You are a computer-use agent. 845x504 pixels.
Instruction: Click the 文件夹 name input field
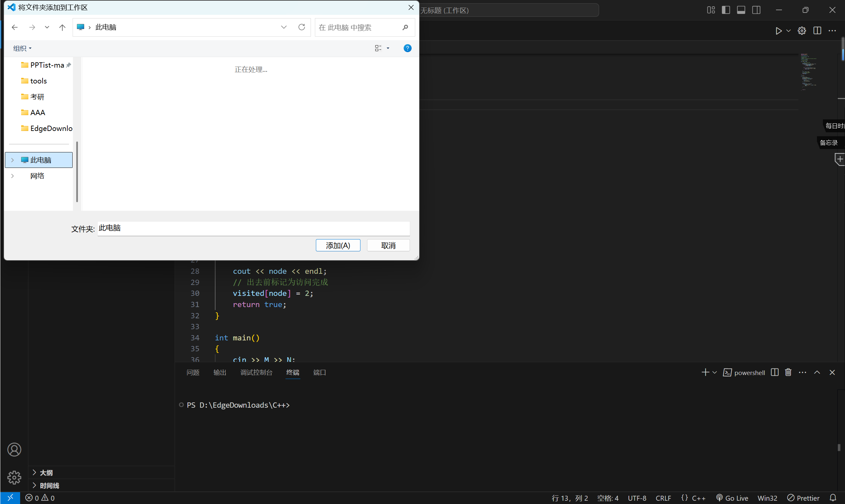pyautogui.click(x=253, y=228)
